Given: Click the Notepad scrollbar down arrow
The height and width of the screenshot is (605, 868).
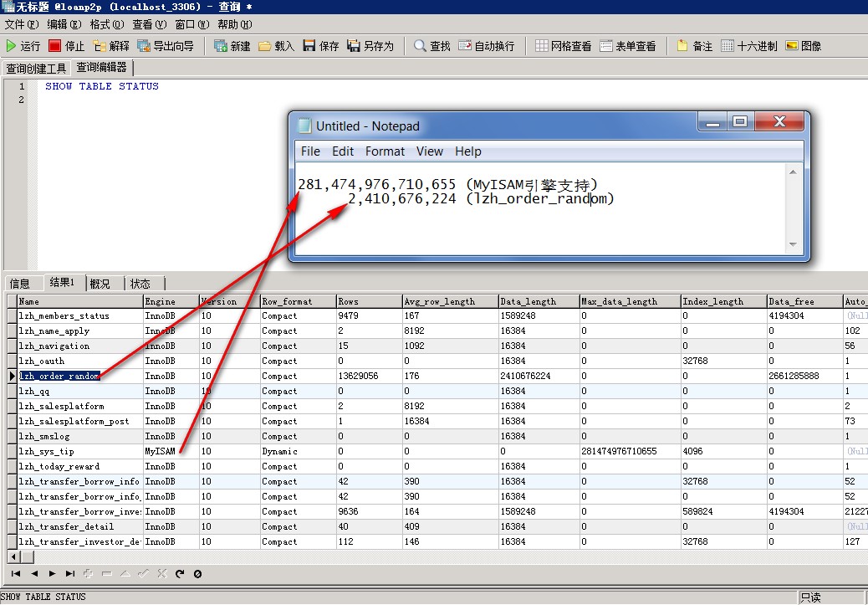Looking at the screenshot, I should 793,244.
